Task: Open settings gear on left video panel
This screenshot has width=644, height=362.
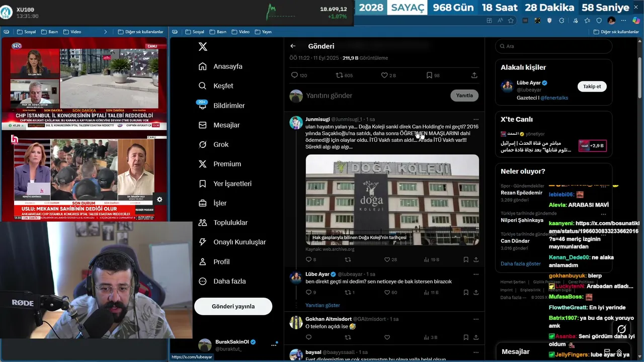Action: 159,200
